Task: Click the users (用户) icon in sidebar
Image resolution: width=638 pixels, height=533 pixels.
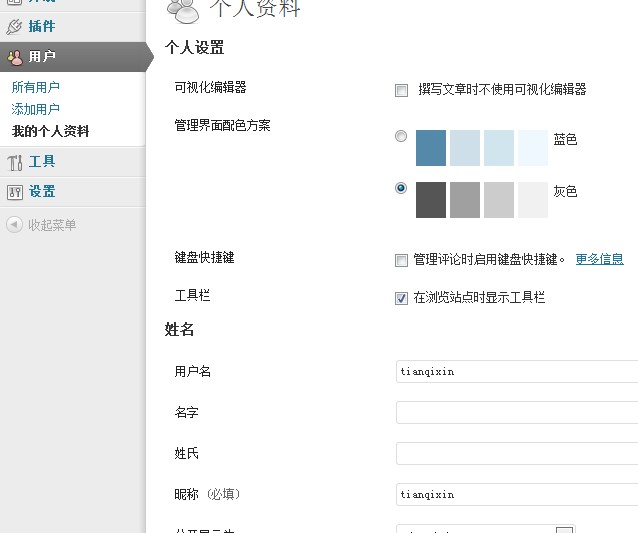Action: tap(14, 57)
